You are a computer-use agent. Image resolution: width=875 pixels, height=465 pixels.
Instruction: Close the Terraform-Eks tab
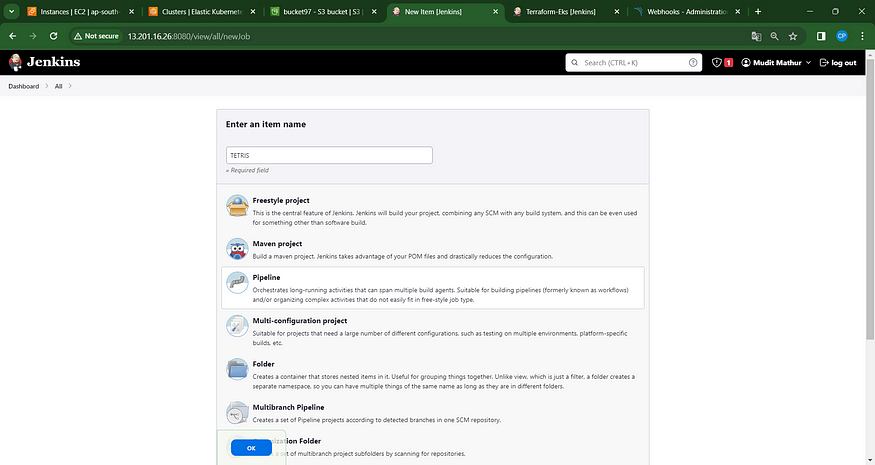tap(617, 12)
